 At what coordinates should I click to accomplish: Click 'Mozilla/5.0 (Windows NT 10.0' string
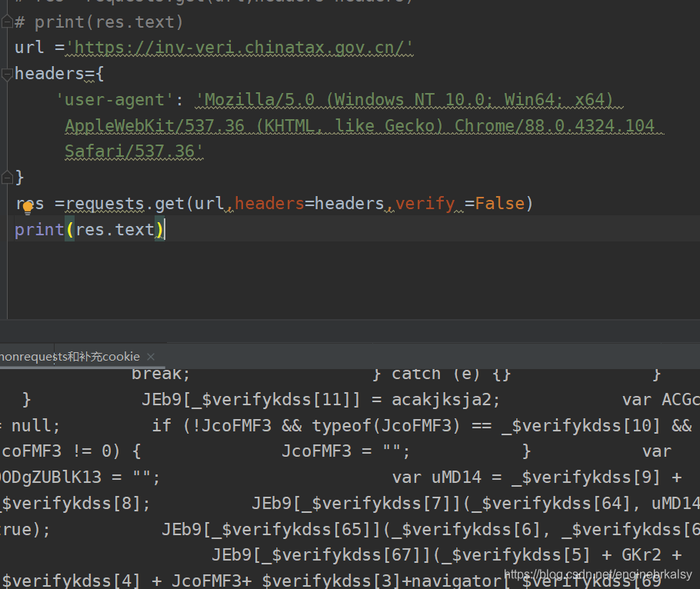coord(344,99)
